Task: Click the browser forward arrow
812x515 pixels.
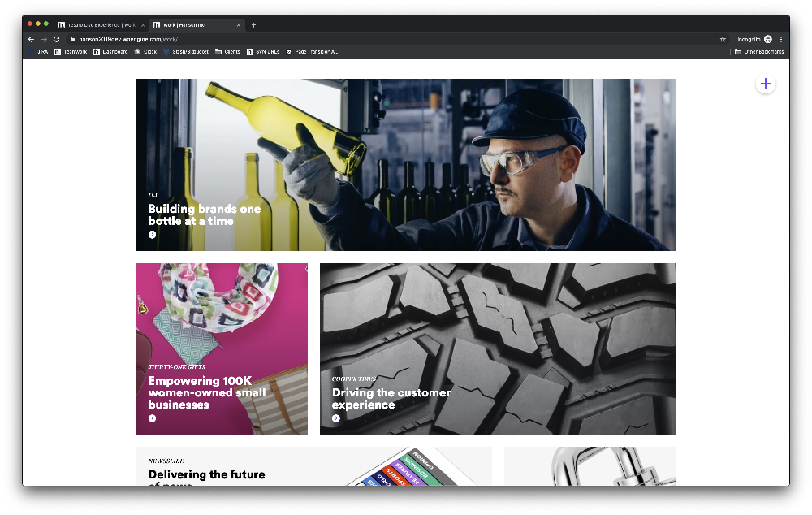Action: coord(44,39)
